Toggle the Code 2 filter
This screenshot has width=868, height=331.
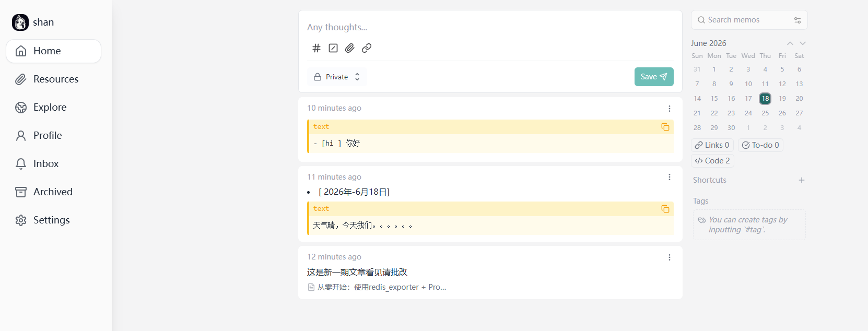tap(712, 161)
